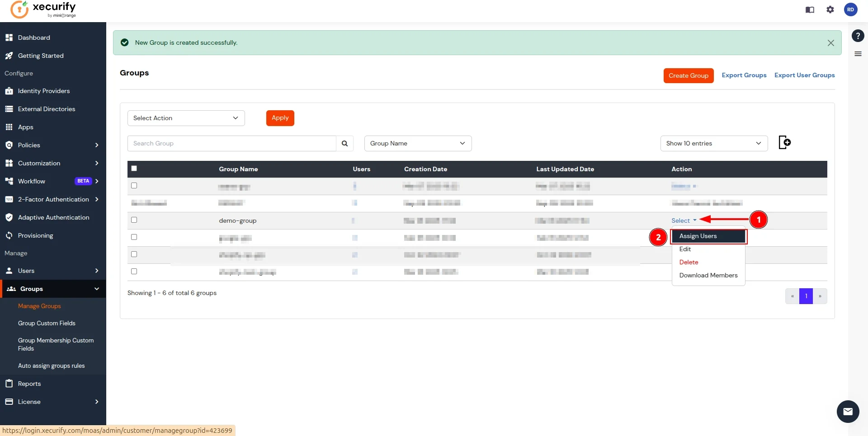Image resolution: width=868 pixels, height=436 pixels.
Task: Open the Dashboard sidebar item
Action: click(x=33, y=38)
